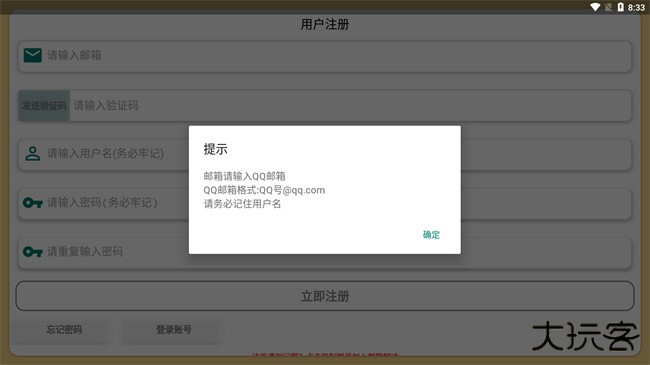Tap the 立即注册 register button

(325, 296)
